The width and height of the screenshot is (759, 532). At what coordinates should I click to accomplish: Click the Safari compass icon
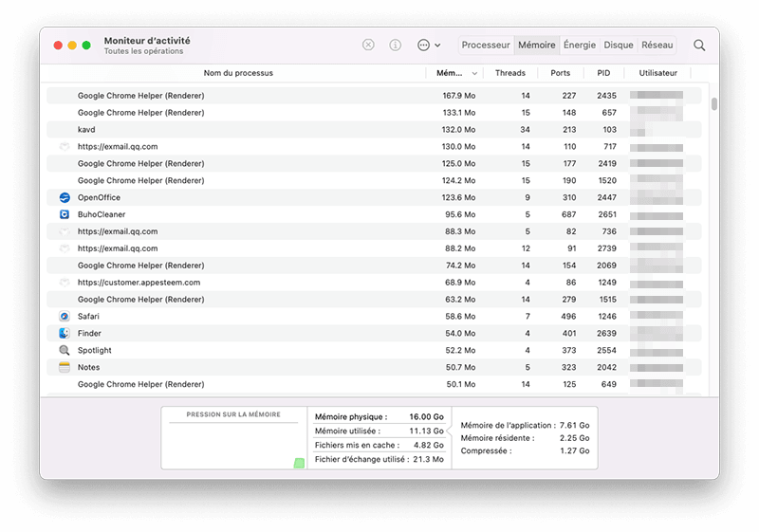coord(65,317)
